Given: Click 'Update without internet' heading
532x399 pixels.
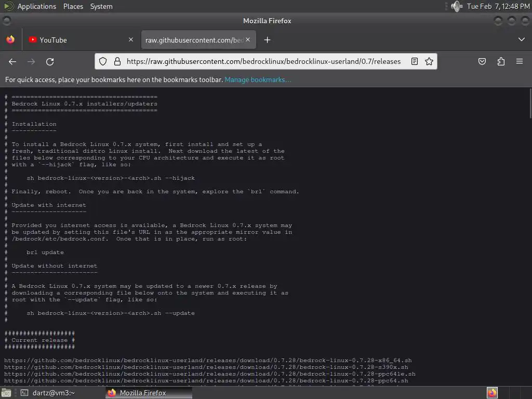Looking at the screenshot, I should click(x=54, y=266).
